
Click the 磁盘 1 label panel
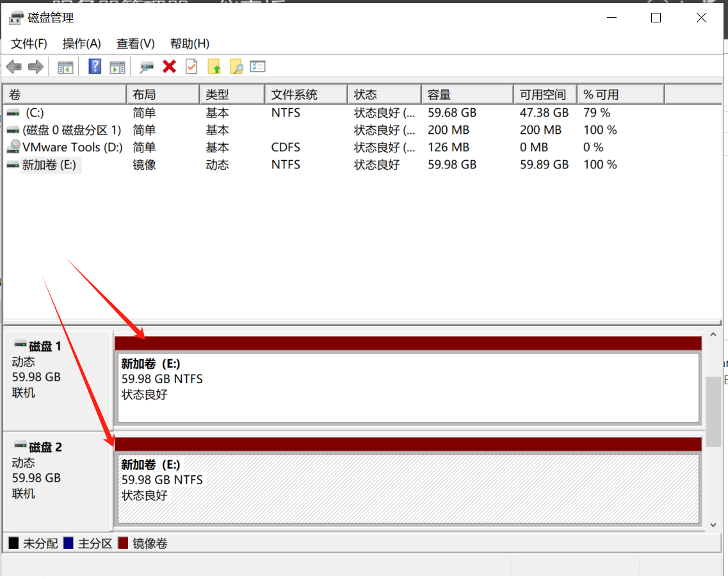(x=58, y=380)
